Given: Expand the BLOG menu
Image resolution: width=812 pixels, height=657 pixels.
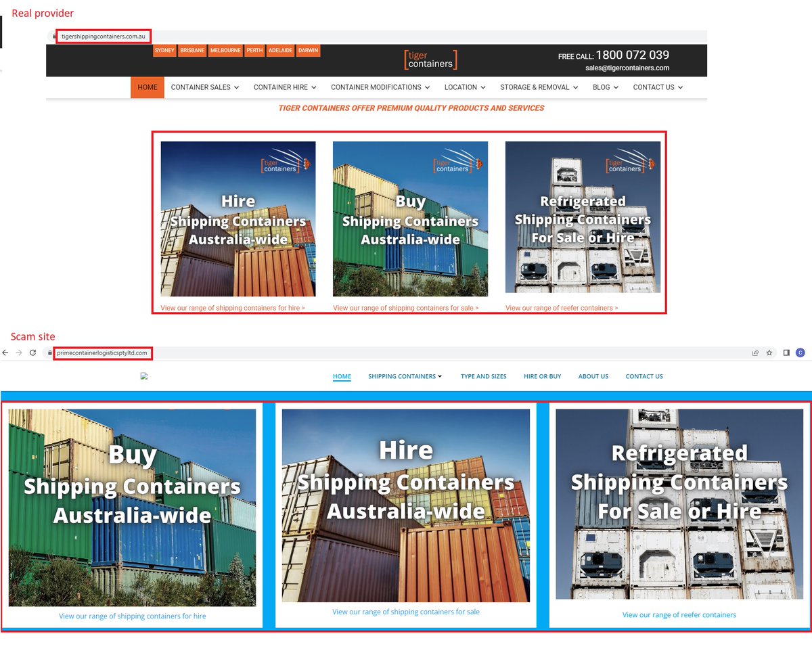Looking at the screenshot, I should (x=606, y=87).
